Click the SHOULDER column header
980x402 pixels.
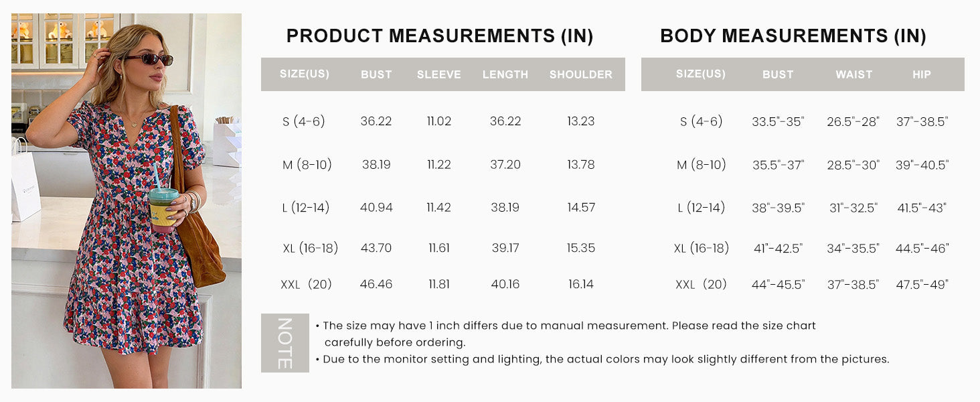pyautogui.click(x=581, y=74)
